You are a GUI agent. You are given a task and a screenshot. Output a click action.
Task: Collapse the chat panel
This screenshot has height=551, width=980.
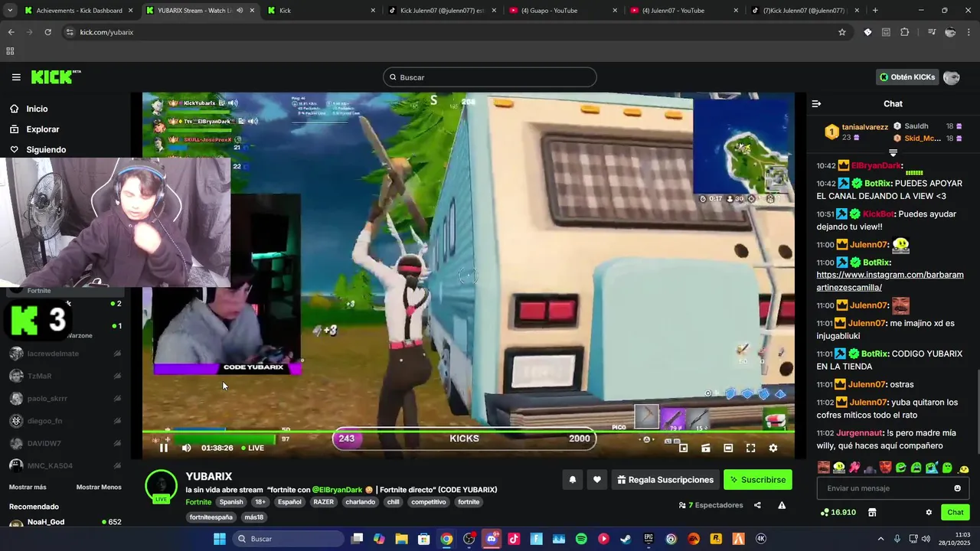click(816, 103)
